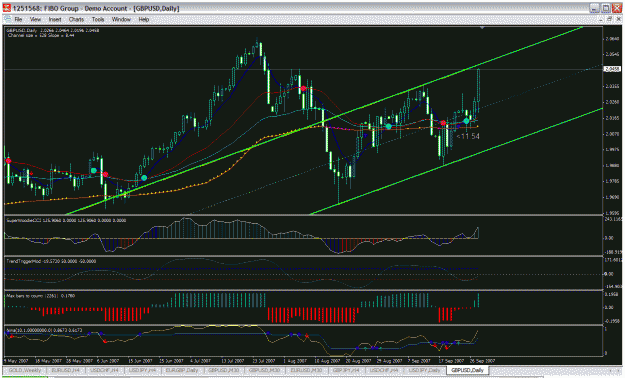The image size is (625, 378).
Task: Restore down the inner chart window
Action: click(609, 19)
